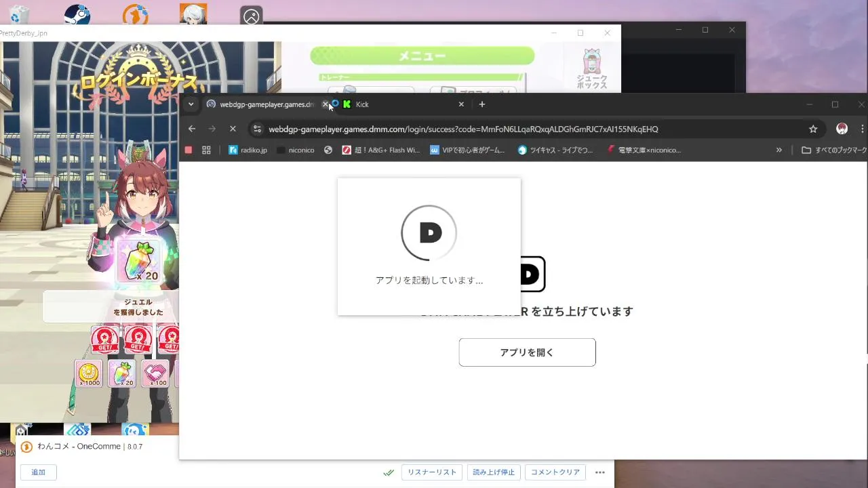Viewport: 868px width, 488px height.
Task: Open the リスナーリスト in OneComme
Action: (432, 472)
